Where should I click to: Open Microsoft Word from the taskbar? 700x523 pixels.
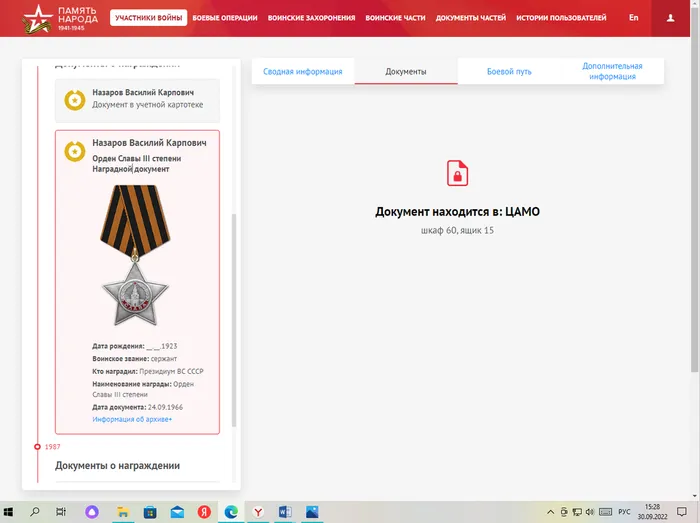pyautogui.click(x=284, y=511)
